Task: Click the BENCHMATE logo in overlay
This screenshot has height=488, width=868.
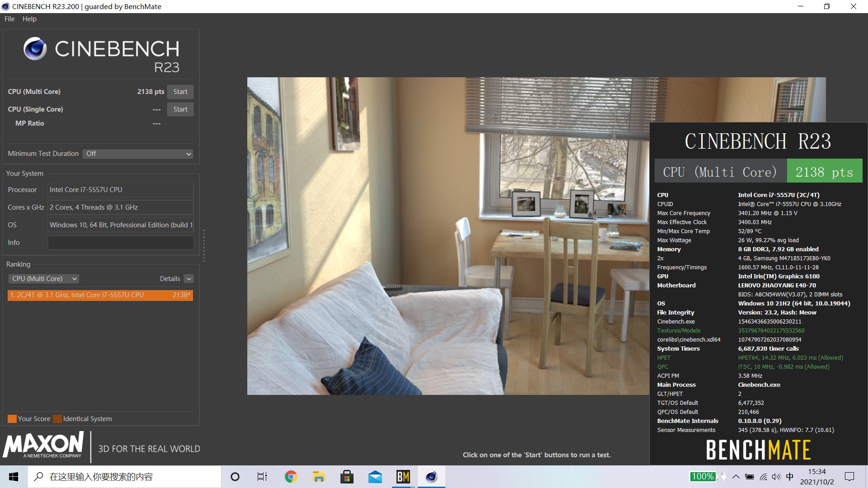Action: tap(758, 450)
